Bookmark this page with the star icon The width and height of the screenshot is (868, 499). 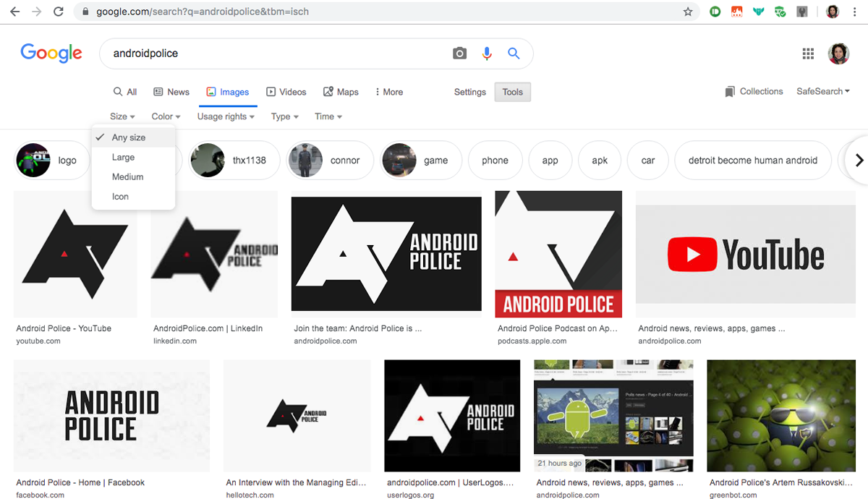[688, 12]
